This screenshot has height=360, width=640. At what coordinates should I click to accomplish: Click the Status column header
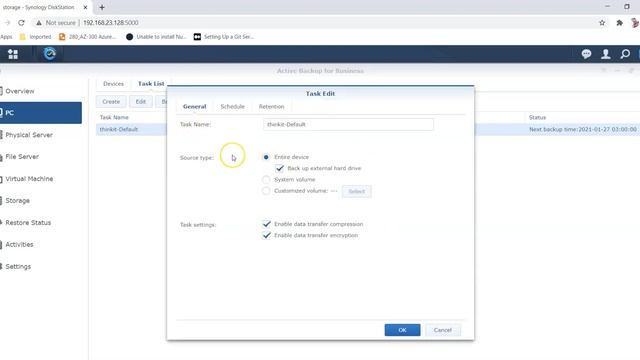pos(537,118)
